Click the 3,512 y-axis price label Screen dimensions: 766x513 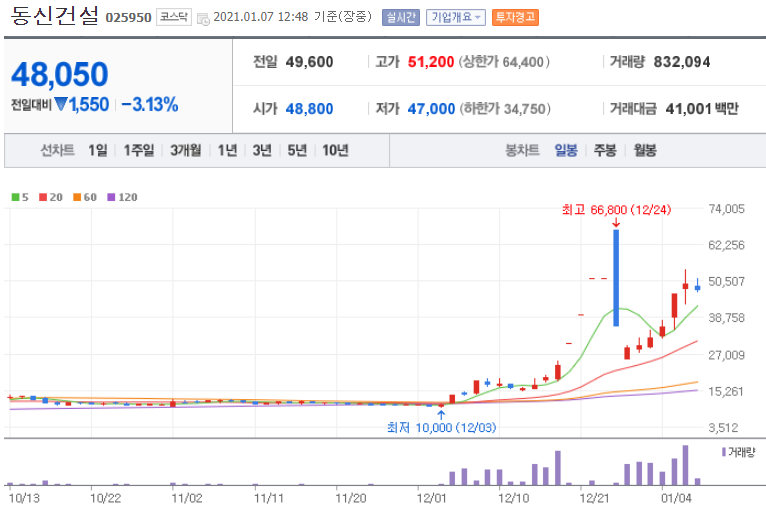point(723,428)
